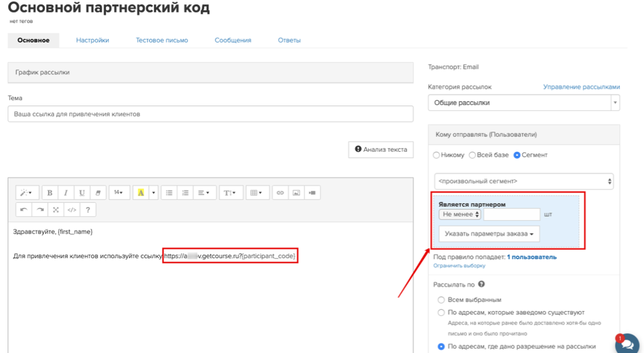Screen dimensions: 644x353
Task: Open the chat support bubble
Action: [627, 343]
